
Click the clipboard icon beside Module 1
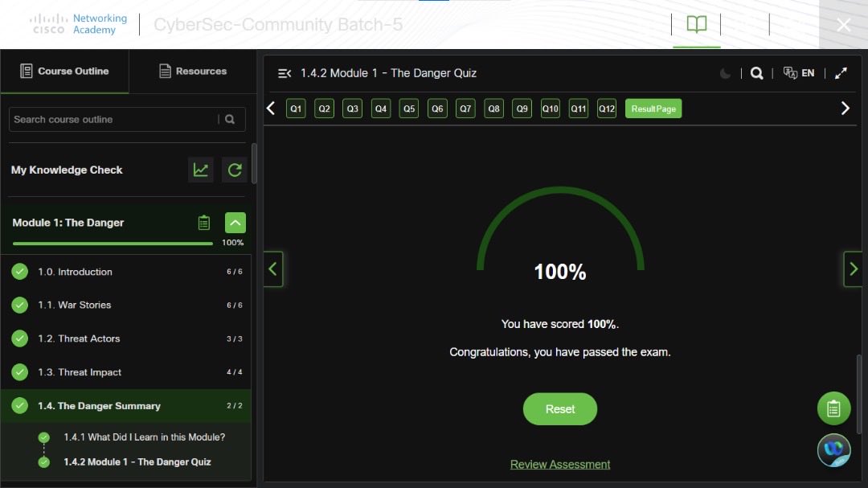coord(203,223)
